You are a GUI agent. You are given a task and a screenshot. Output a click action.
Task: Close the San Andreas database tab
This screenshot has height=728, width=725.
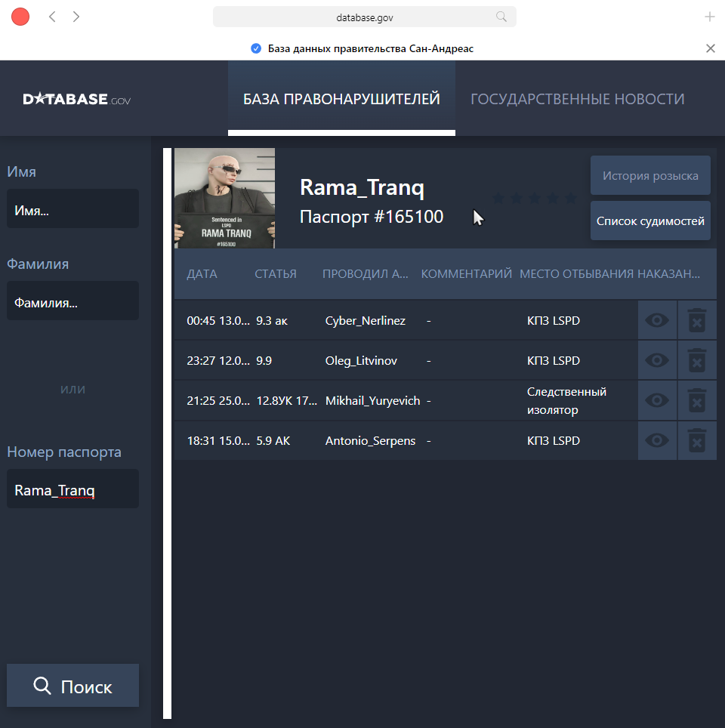pyautogui.click(x=710, y=48)
